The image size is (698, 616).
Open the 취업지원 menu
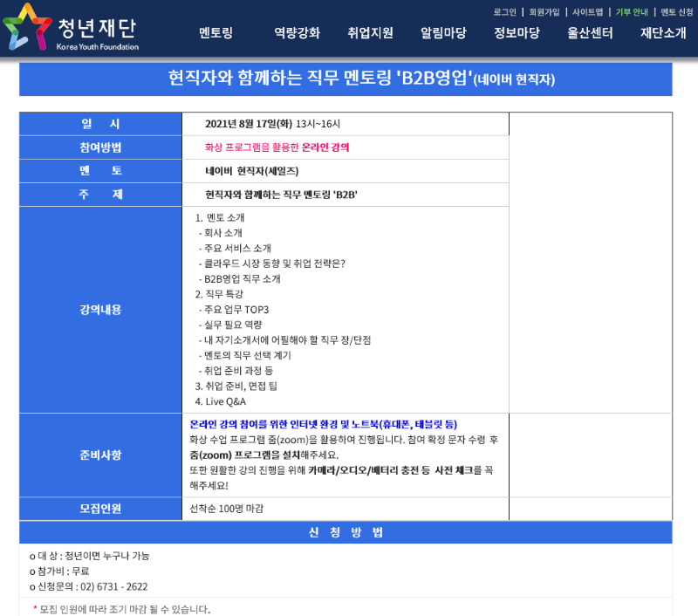370,32
